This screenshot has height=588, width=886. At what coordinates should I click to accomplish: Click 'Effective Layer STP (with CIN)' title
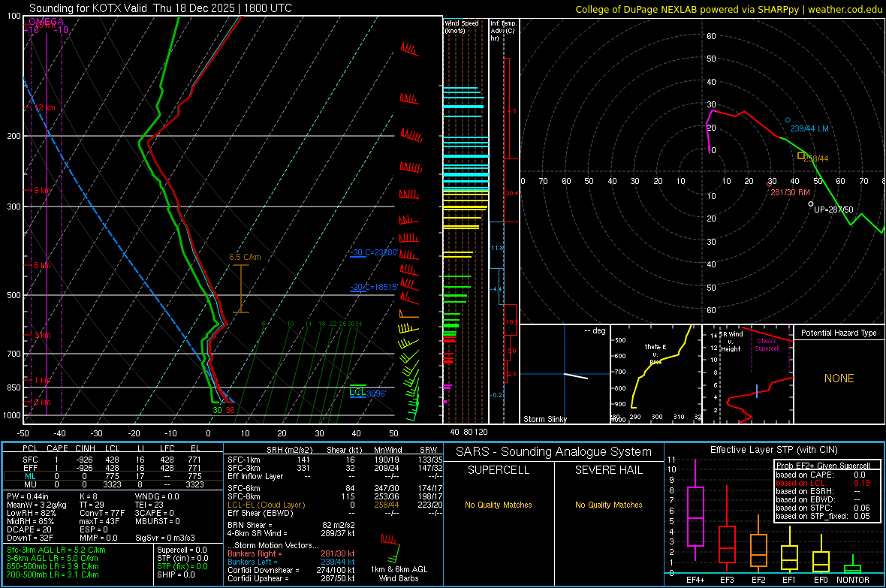[773, 450]
